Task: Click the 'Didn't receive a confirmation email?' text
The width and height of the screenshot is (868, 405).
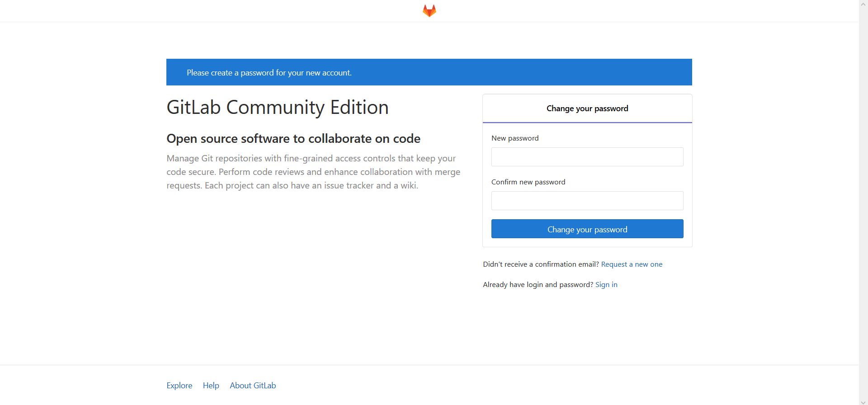Action: click(541, 264)
